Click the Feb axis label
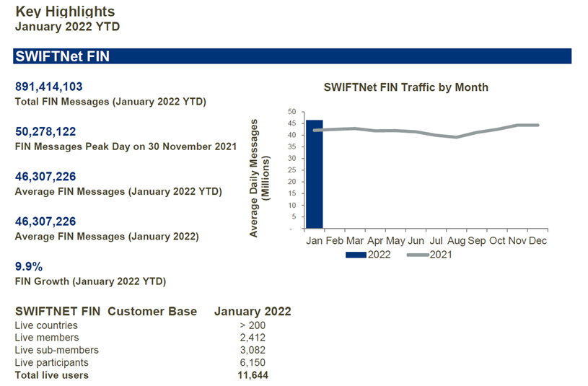The height and width of the screenshot is (386, 588). pyautogui.click(x=335, y=240)
